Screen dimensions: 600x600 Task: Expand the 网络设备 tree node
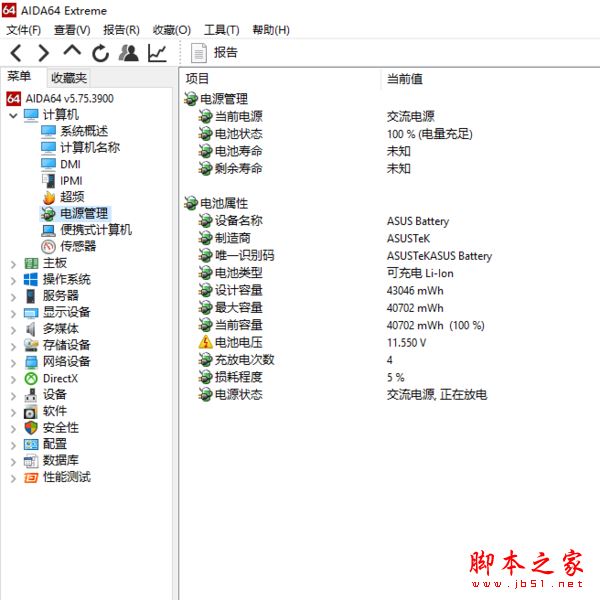point(13,363)
